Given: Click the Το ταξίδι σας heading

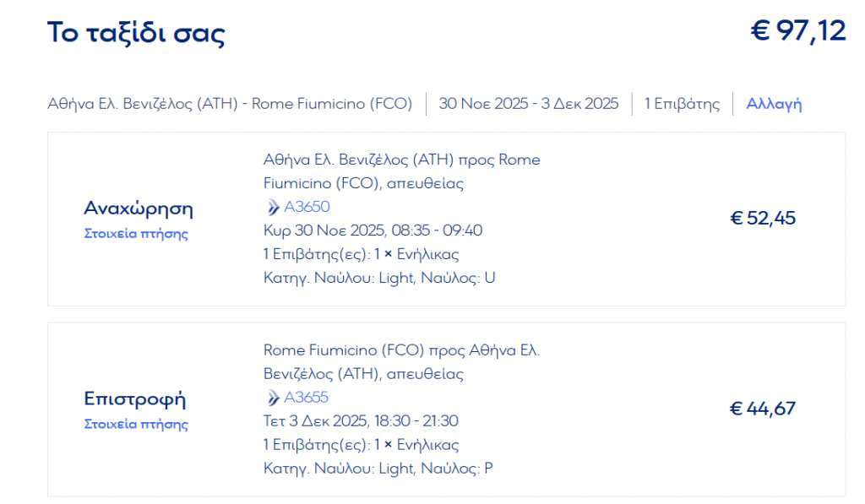Looking at the screenshot, I should coord(136,33).
